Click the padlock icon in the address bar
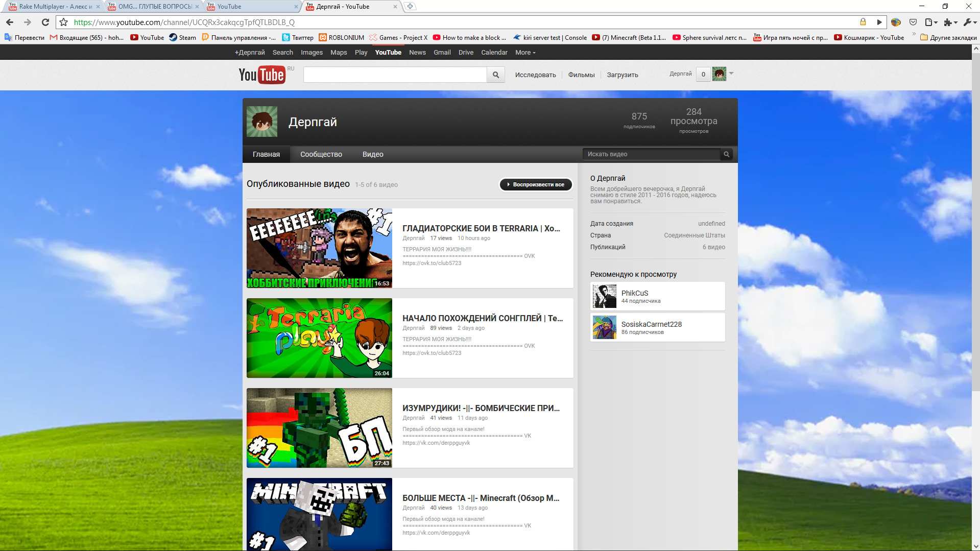The height and width of the screenshot is (551, 980). [x=863, y=22]
